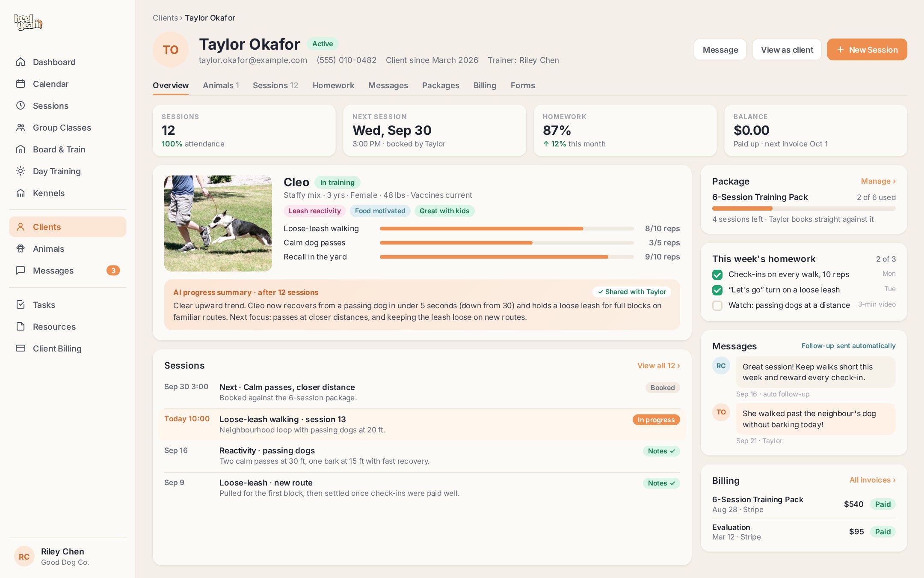Click the Resources document icon
The image size is (924, 578).
[x=21, y=327]
